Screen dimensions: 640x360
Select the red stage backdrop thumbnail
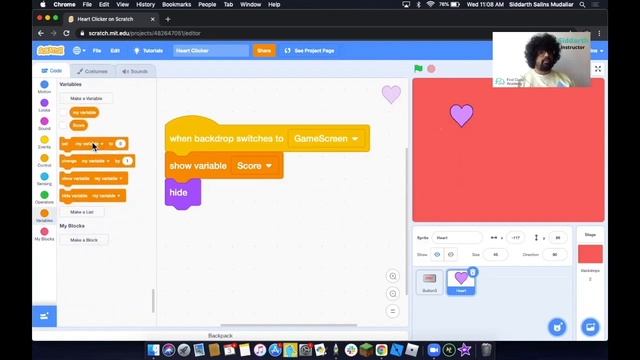590,254
